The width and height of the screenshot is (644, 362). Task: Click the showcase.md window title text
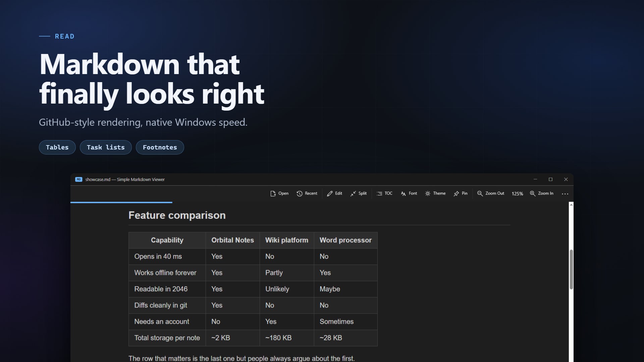(x=125, y=179)
